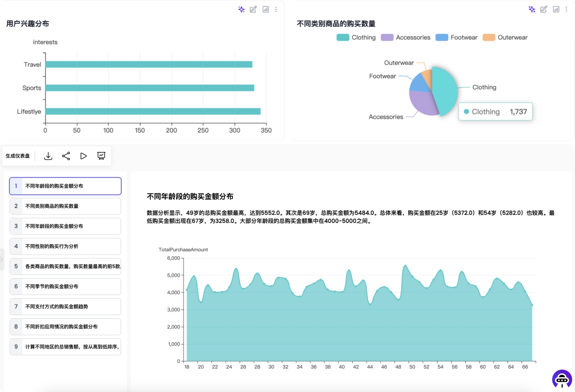Viewport: 575px width, 392px height.
Task: Open presentation mode via the chart-board icon
Action: tap(101, 156)
